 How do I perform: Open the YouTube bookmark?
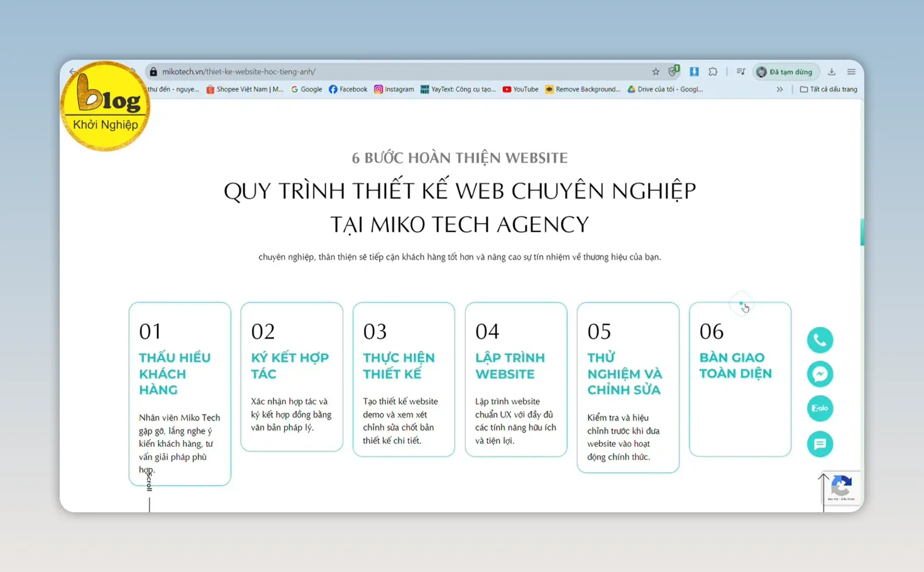[x=520, y=89]
